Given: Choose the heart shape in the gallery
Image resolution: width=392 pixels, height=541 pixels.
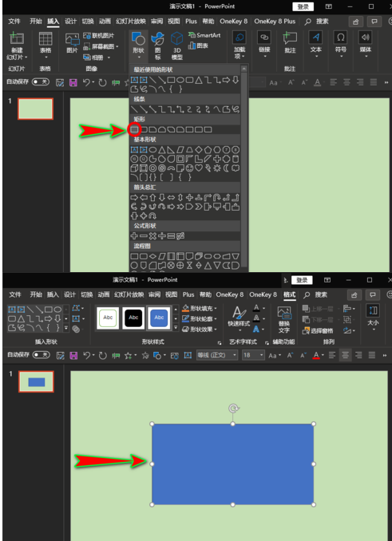Looking at the screenshot, I should 199,168.
